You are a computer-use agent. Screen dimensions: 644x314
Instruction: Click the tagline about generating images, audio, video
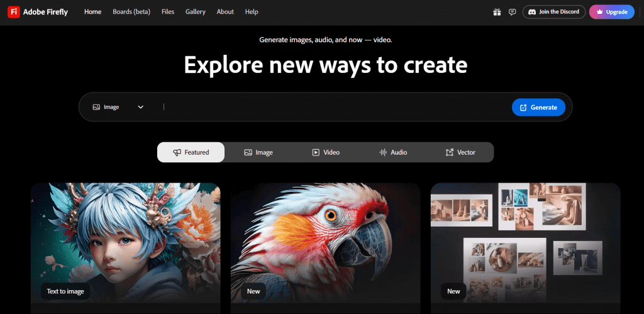[x=326, y=40]
